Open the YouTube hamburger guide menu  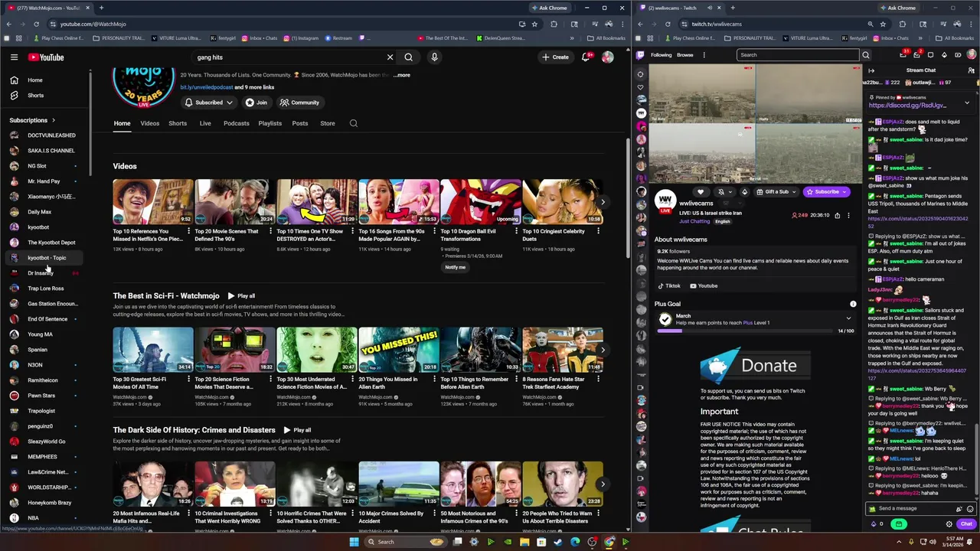[14, 57]
